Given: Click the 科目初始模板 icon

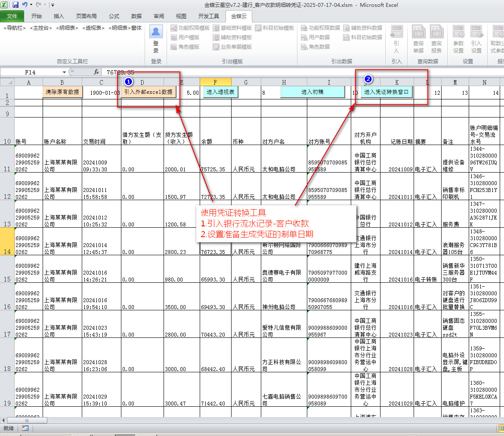Looking at the screenshot, I should tap(258, 28).
